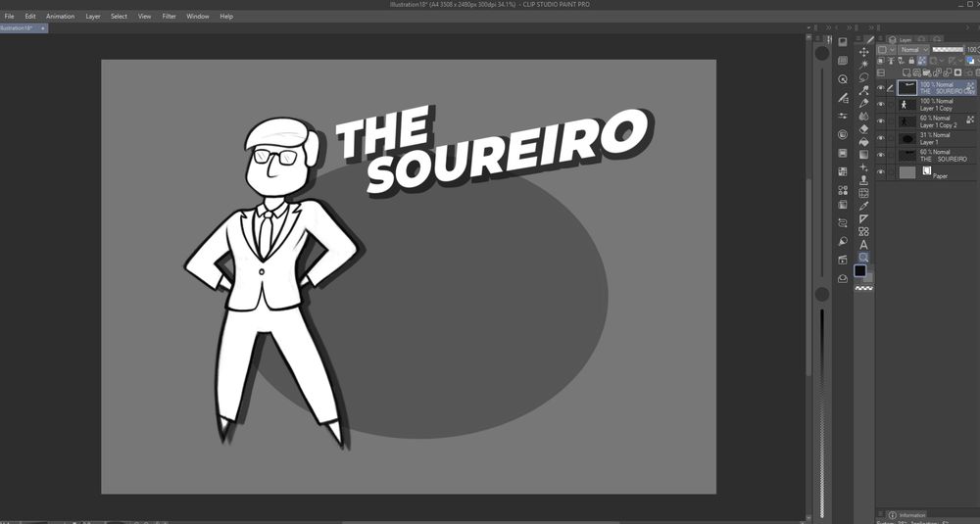
Task: Select the Fill bucket tool
Action: (863, 142)
